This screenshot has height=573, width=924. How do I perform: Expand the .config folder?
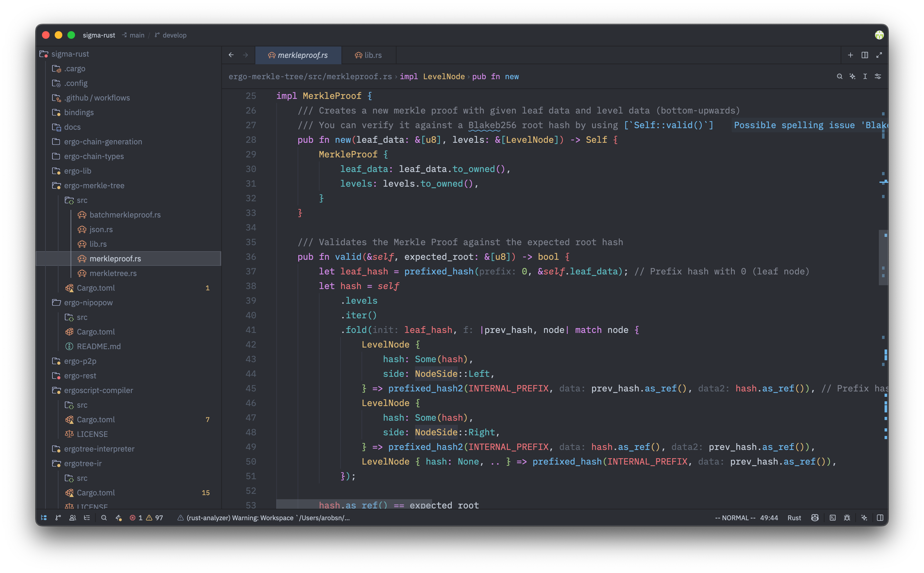(129, 83)
